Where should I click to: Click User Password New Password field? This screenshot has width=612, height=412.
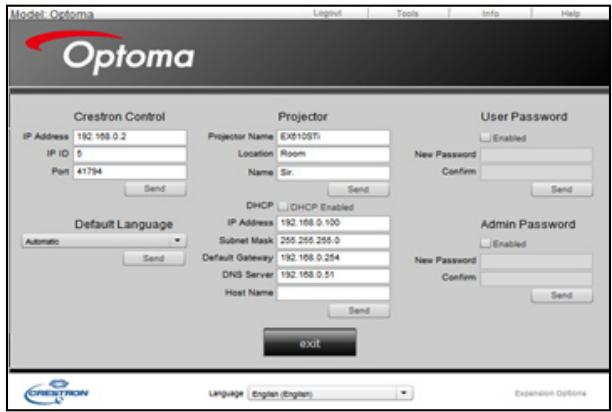(x=536, y=154)
